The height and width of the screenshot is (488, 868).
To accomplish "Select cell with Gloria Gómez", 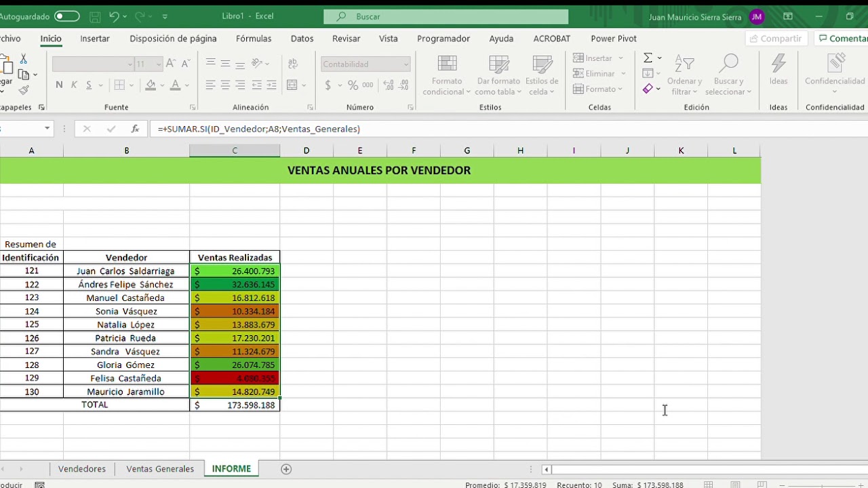I will (x=126, y=365).
